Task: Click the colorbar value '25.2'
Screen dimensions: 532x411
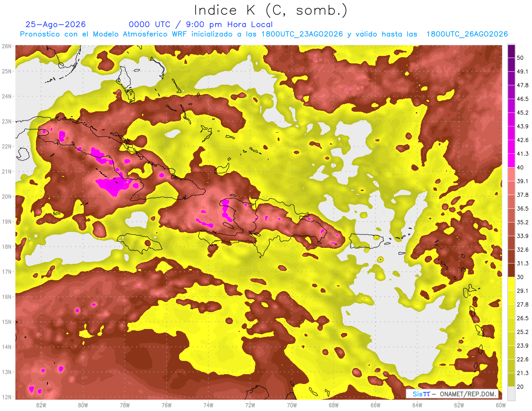Action: 523,332
